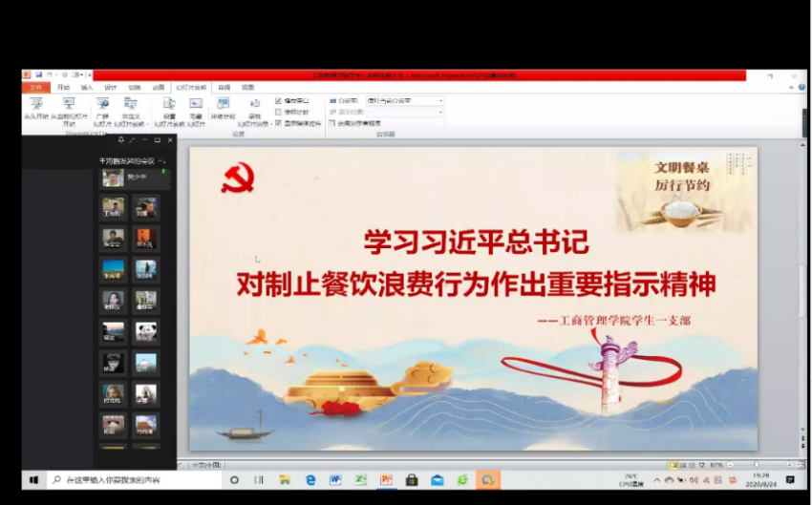Toggle the 播放旁白 play narrations checkbox
The height and width of the screenshot is (505, 812).
279,100
